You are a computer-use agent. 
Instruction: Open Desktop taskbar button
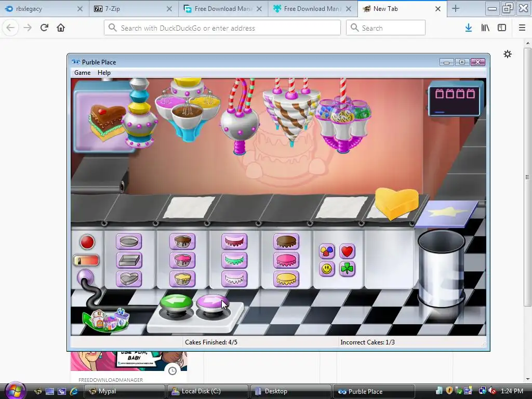(290, 391)
